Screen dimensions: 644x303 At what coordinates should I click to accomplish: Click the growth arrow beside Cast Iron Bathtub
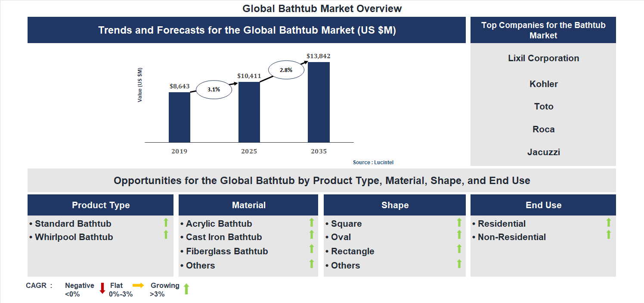coord(311,235)
